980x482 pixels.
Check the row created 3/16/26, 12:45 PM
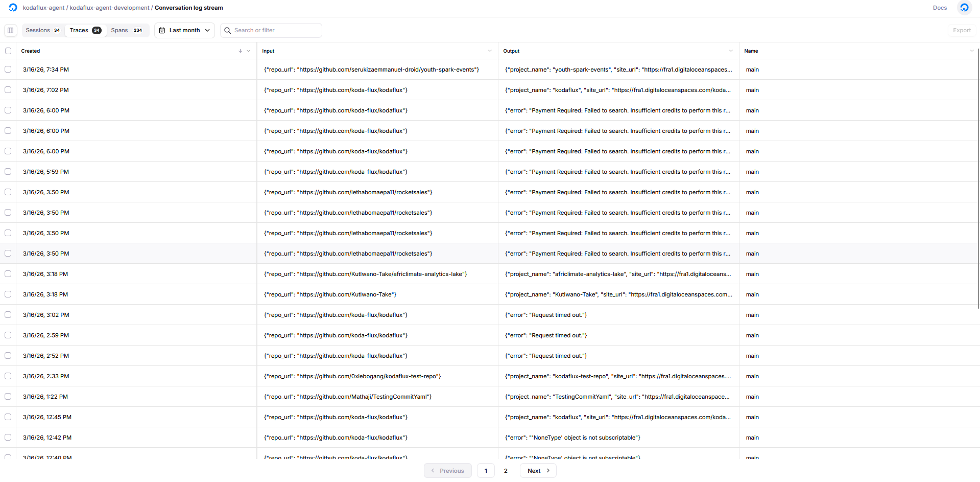8,417
